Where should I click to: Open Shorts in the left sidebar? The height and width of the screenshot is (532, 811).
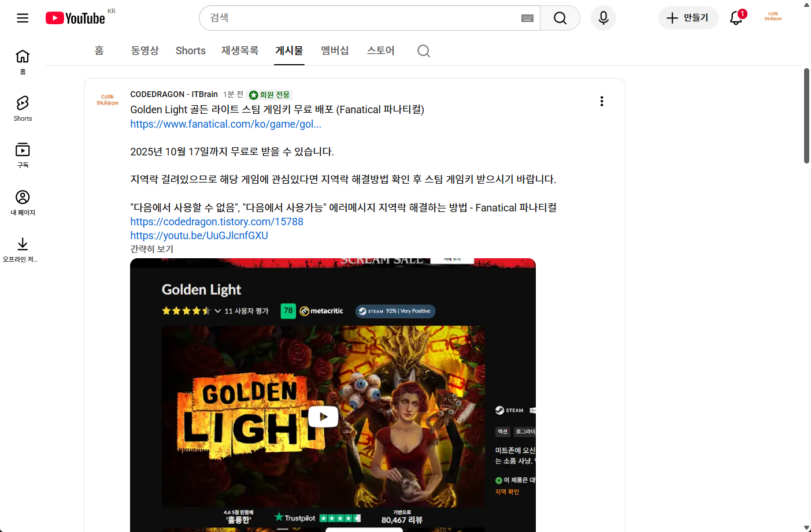tap(23, 109)
